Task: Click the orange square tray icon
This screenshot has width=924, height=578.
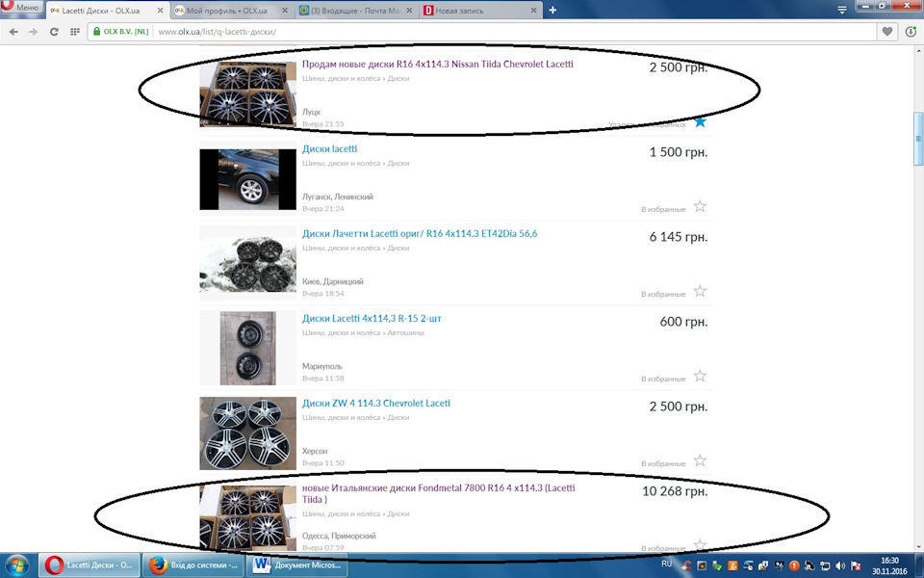Action: pos(732,565)
